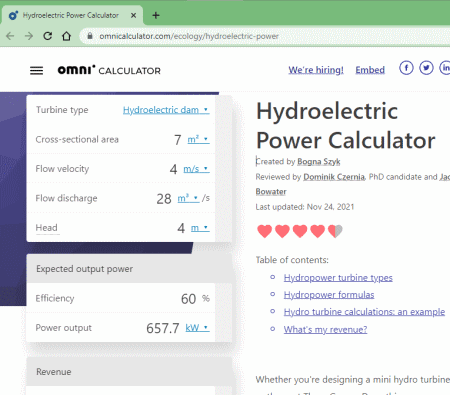Viewport: 450px width, 395px height.
Task: Click the Efficiency label
Action: (55, 298)
